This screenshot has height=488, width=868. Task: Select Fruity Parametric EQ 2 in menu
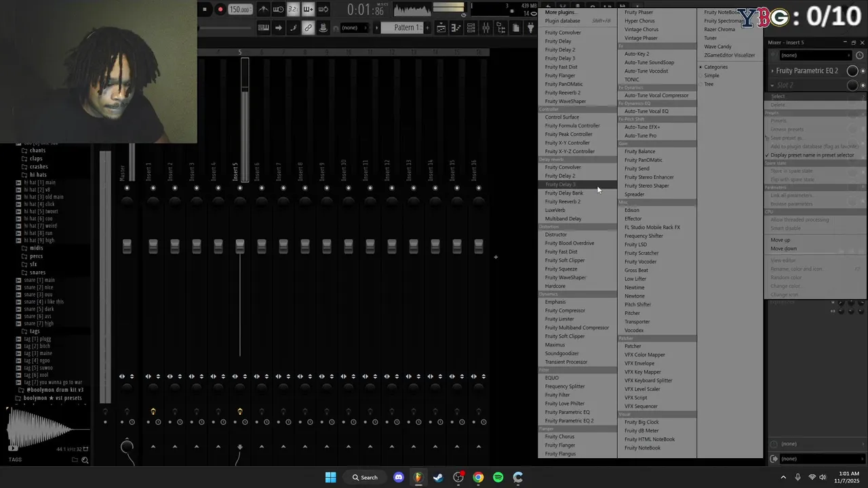point(569,421)
